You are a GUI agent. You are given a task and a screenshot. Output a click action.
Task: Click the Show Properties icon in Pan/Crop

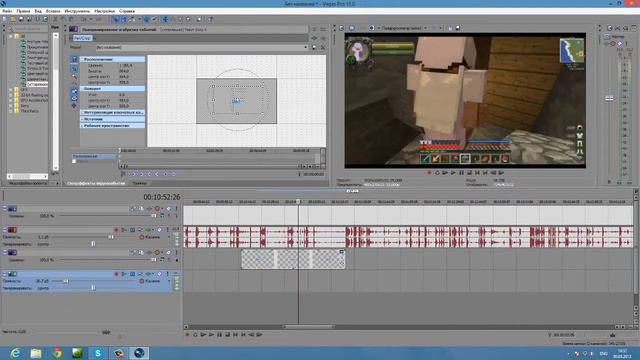pyautogui.click(x=74, y=60)
